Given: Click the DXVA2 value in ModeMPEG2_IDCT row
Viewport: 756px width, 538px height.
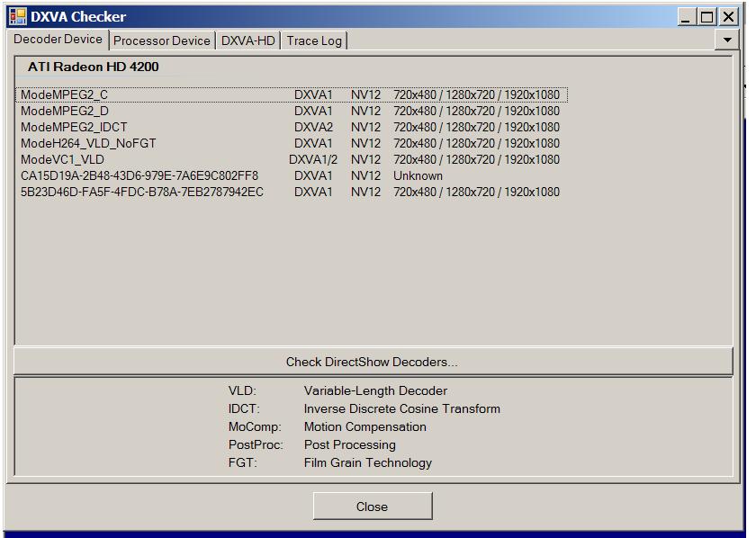Looking at the screenshot, I should pos(313,127).
